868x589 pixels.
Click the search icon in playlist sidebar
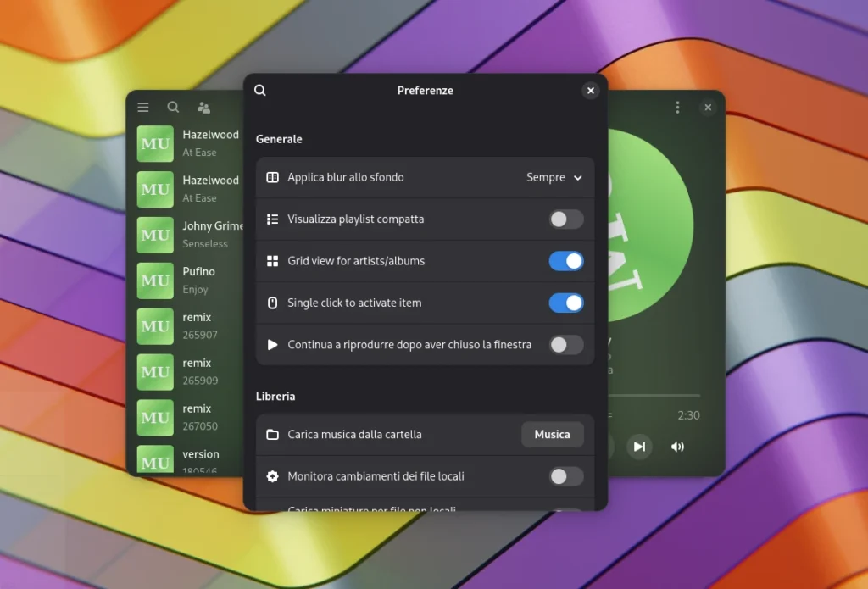pos(173,108)
